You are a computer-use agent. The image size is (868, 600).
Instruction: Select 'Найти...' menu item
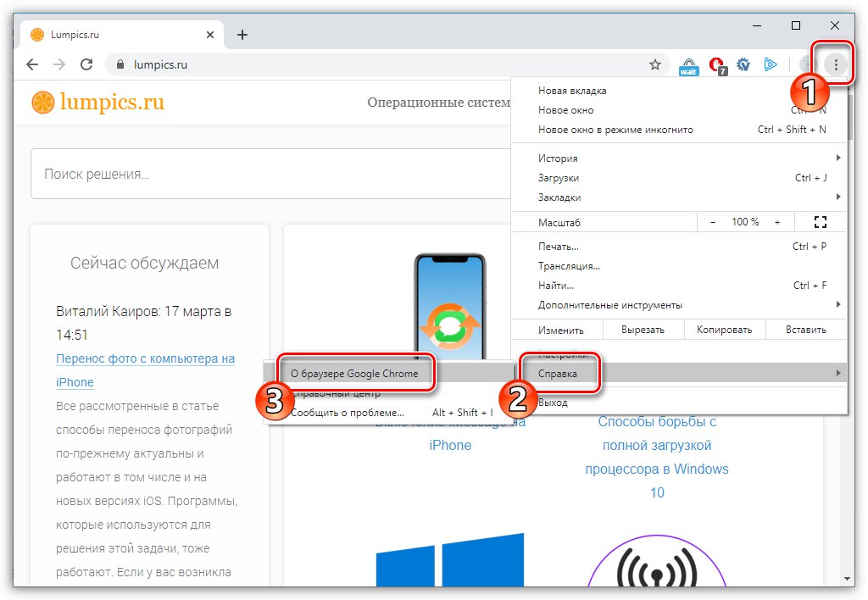(x=679, y=285)
